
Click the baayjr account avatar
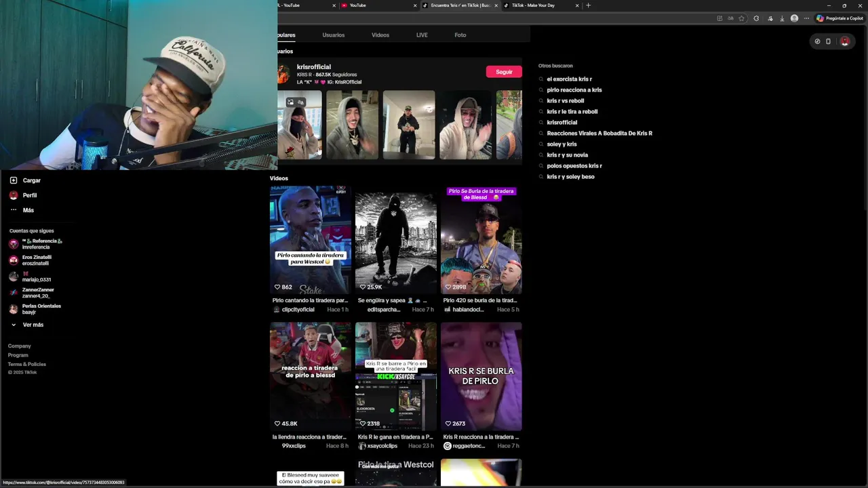coord(14,309)
